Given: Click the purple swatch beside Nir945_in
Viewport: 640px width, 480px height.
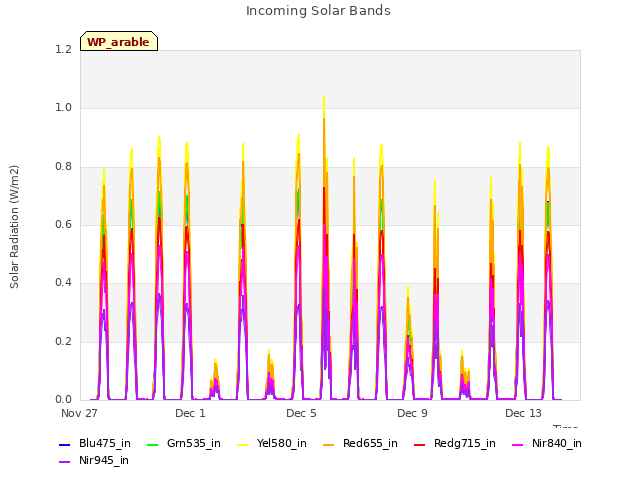Looking at the screenshot, I should 65,462.
